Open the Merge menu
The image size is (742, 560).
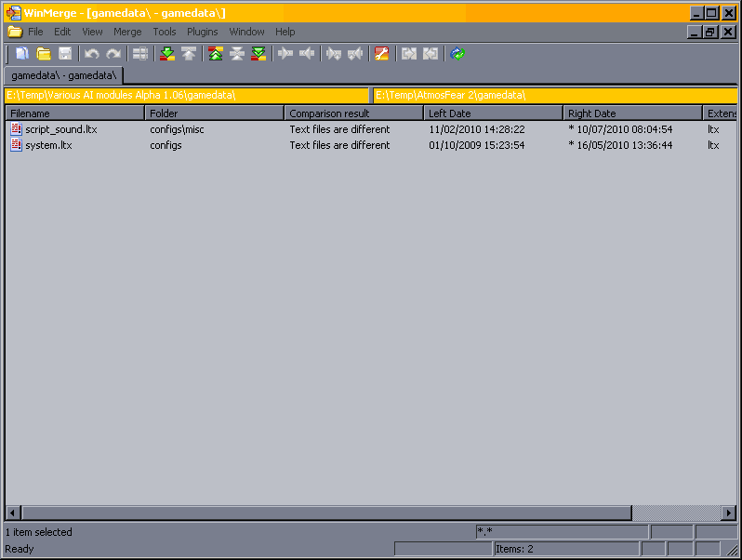[127, 32]
